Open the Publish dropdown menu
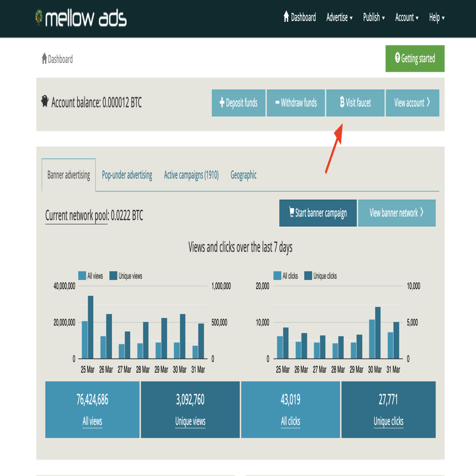The width and height of the screenshot is (476, 476). click(x=374, y=17)
